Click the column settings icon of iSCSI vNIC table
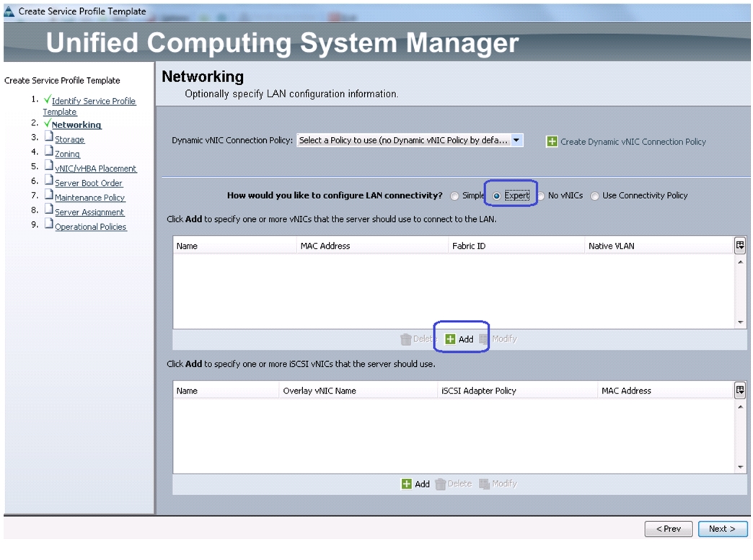Screen dimensions: 753x560 740,390
